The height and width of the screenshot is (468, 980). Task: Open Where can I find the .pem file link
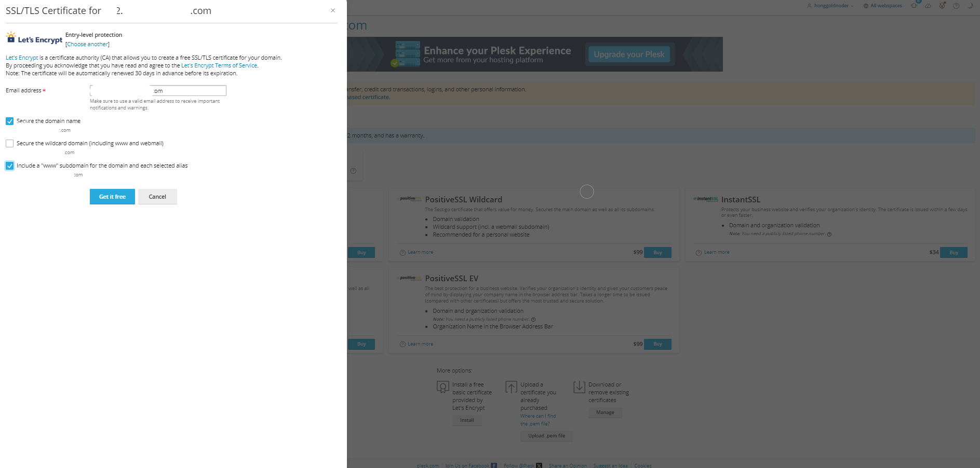click(x=538, y=420)
